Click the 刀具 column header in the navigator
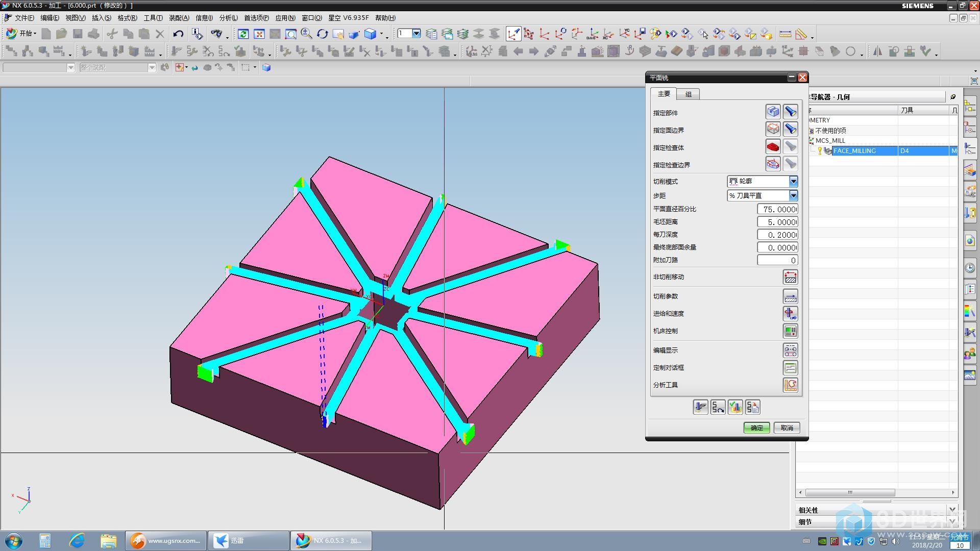Screen dimensions: 980x551 tap(923, 110)
